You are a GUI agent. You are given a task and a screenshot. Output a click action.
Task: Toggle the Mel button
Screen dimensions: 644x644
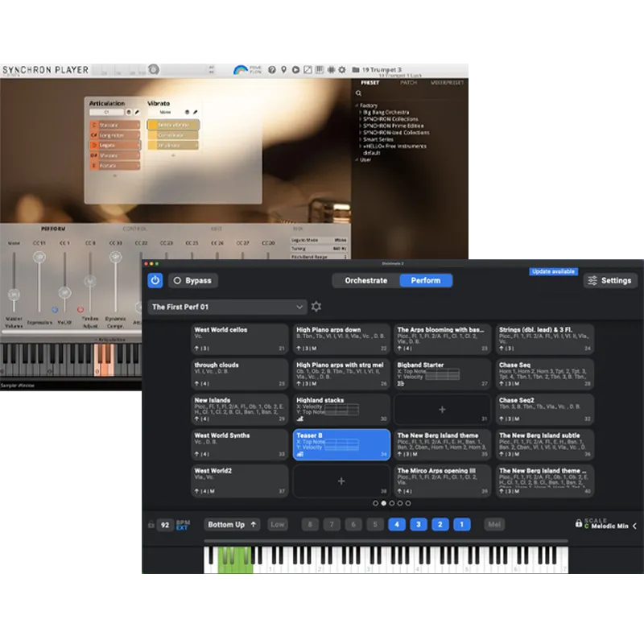point(494,525)
